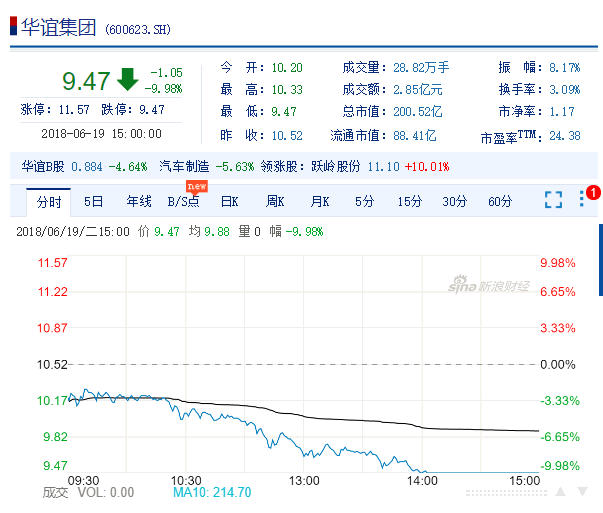Click the red notification badge
Screen dimensions: 603x513
[x=593, y=192]
